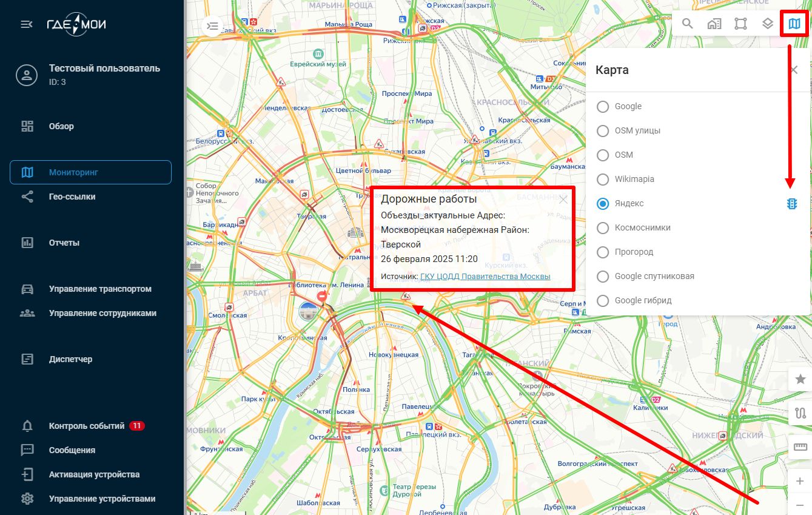The width and height of the screenshot is (812, 515).
Task: Open the ГКУ ЦОДД Правительства Москвы link
Action: coord(485,277)
